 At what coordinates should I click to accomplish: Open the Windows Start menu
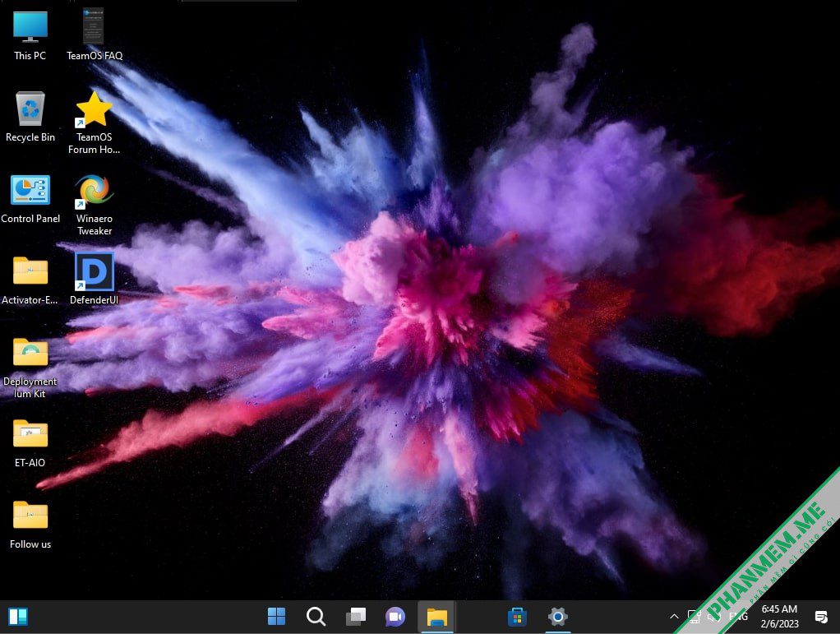click(x=276, y=617)
